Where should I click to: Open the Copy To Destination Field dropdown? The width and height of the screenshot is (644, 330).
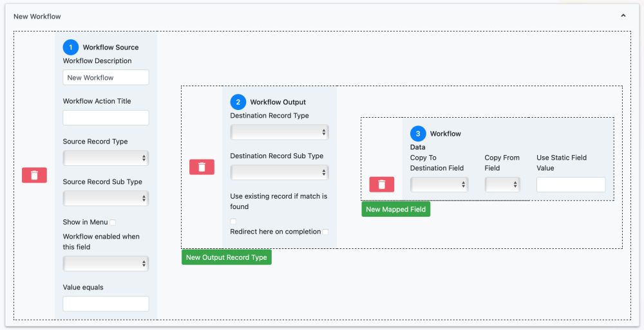(439, 185)
